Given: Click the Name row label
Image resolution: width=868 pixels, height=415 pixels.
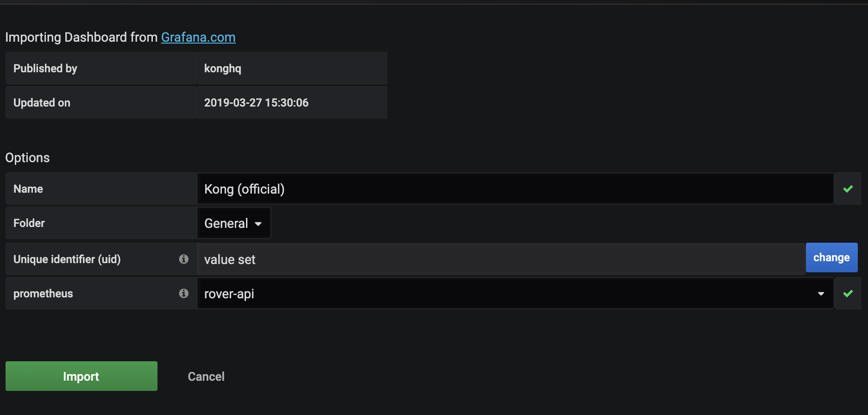Looking at the screenshot, I should pyautogui.click(x=28, y=189).
